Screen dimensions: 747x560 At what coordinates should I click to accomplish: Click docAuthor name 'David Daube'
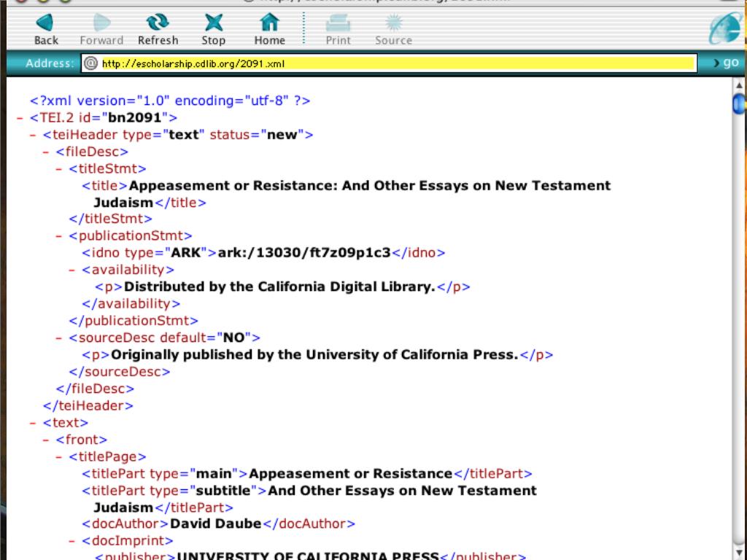pos(215,524)
